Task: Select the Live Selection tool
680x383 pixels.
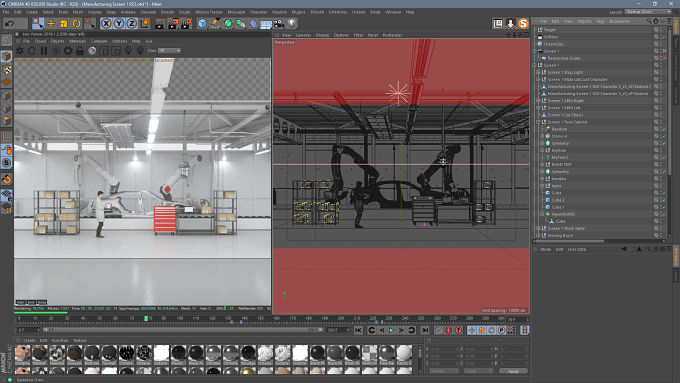Action: tap(38, 23)
